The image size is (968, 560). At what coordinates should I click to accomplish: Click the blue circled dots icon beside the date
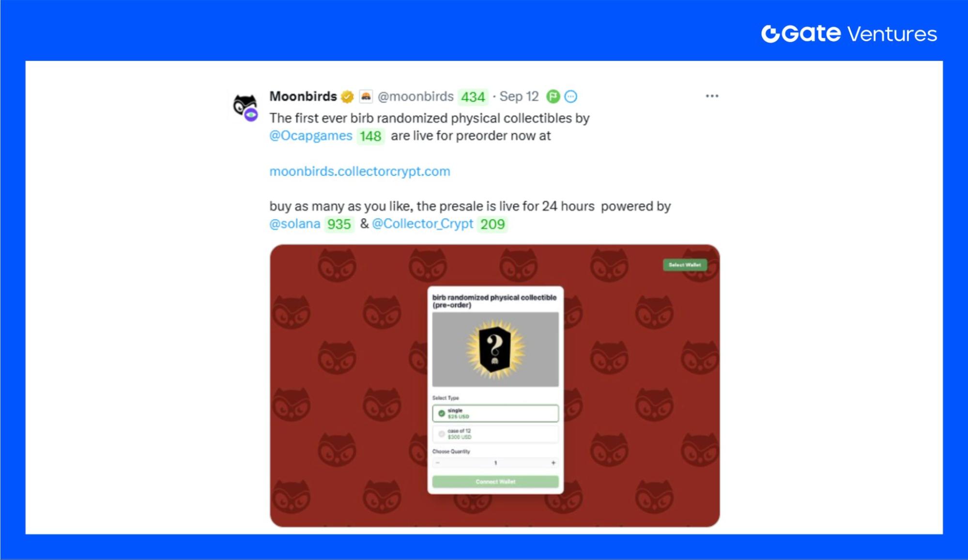pos(571,97)
